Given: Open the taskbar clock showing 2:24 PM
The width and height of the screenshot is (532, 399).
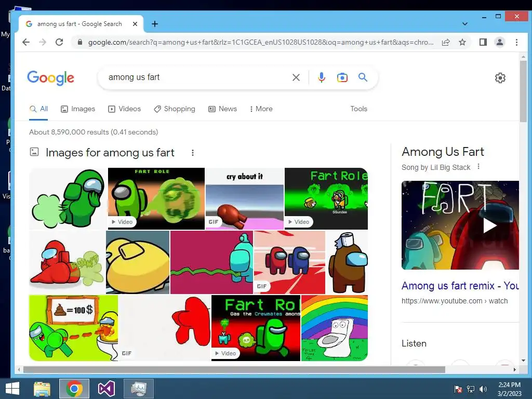Looking at the screenshot, I should (x=509, y=389).
